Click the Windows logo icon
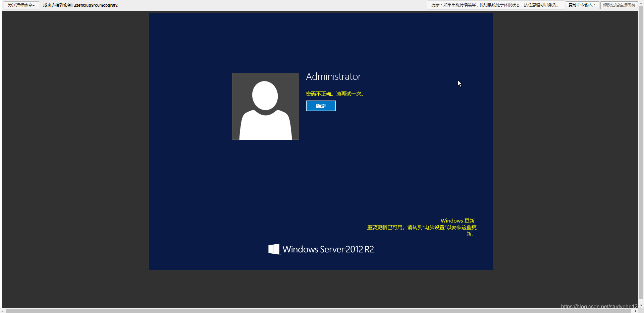644x313 pixels. (274, 249)
